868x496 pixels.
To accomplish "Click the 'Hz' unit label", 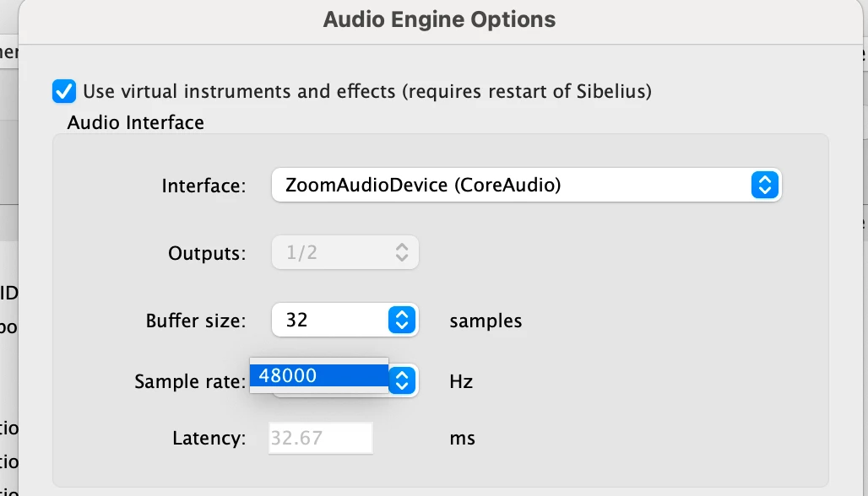I will (461, 381).
